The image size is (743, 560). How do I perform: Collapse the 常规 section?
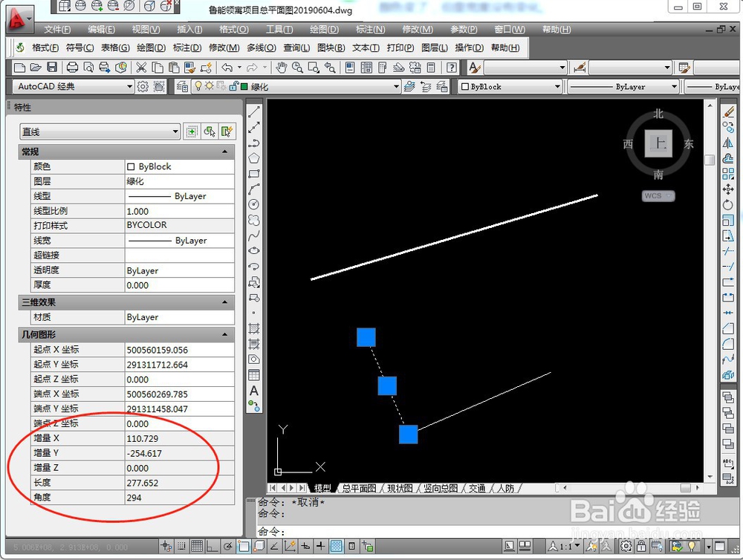click(224, 152)
